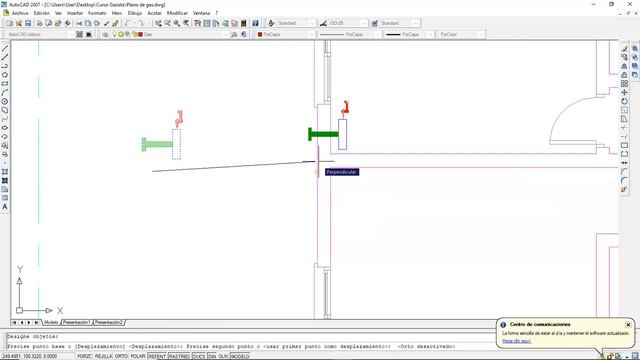The image size is (640, 360).
Task: Select the Multiline Text 'A' tool
Action: (5, 207)
